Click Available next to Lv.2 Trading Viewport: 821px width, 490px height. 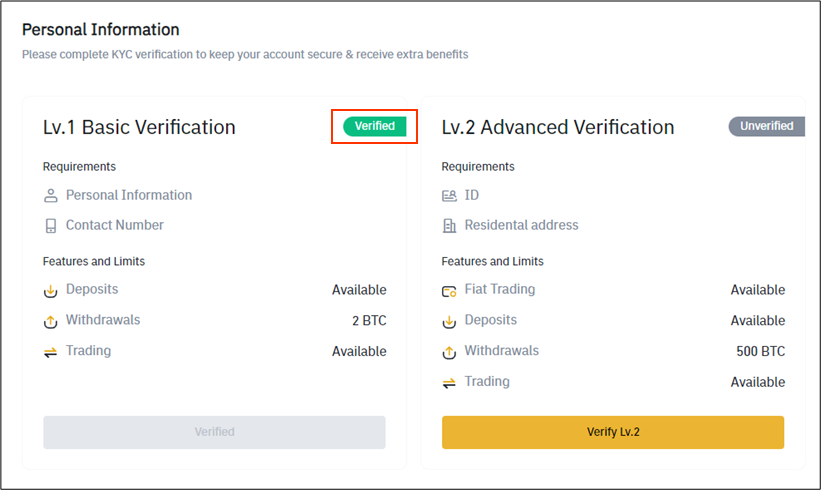[x=758, y=382]
